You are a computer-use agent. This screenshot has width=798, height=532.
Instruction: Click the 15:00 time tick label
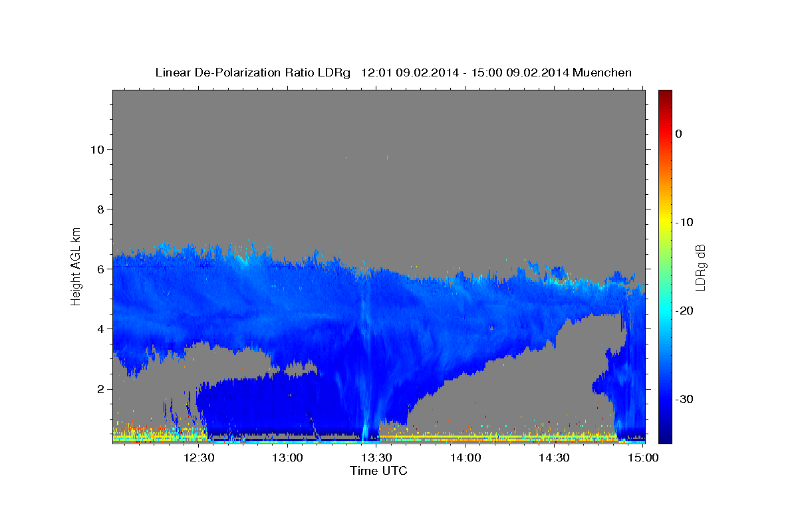coord(643,458)
